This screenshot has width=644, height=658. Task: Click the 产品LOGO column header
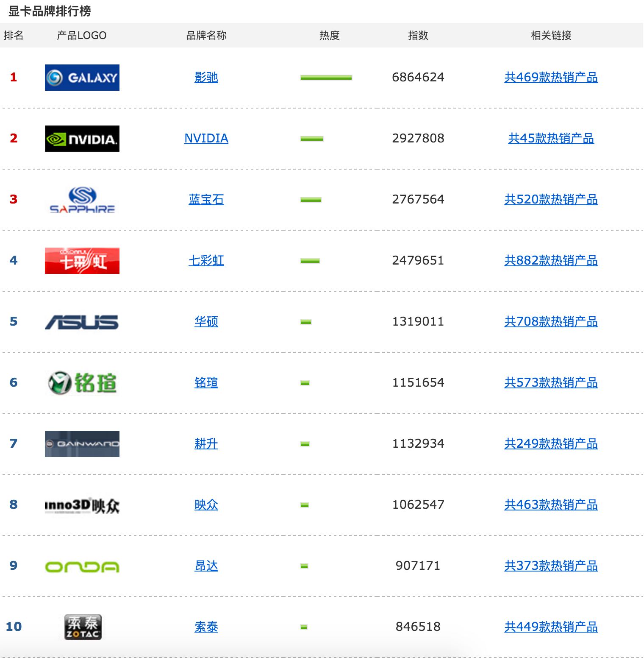82,35
